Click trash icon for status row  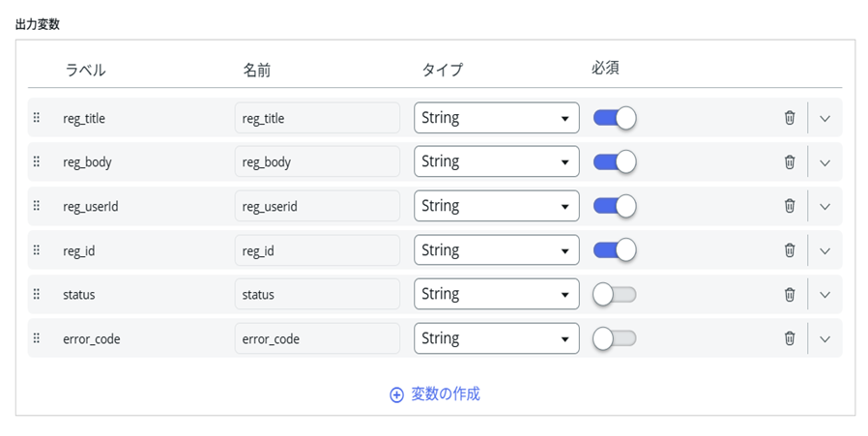pos(790,295)
